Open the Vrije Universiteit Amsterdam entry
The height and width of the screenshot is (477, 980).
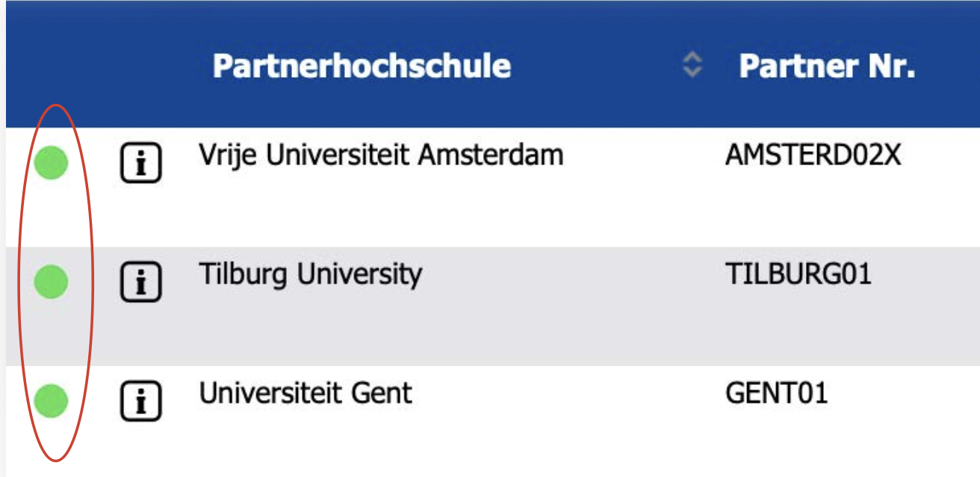tap(381, 156)
